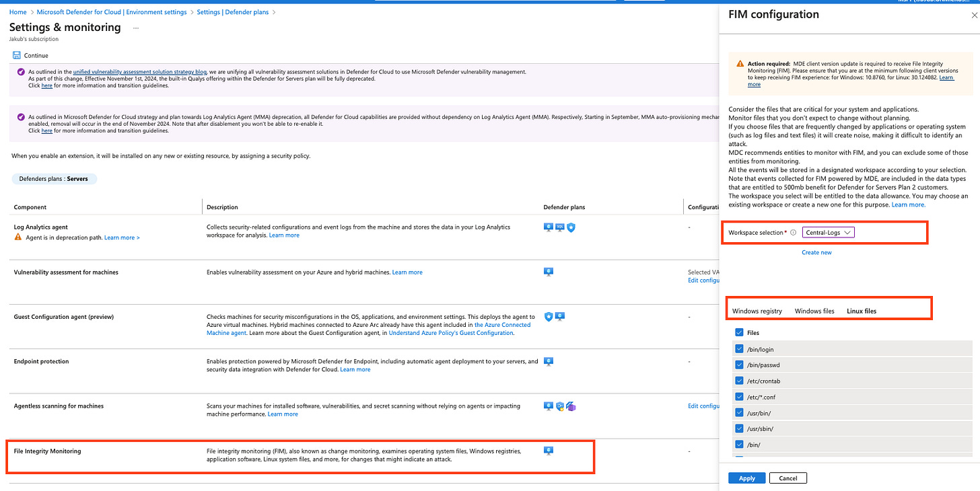
Task: Click 'here' link in the vulnerability assessment banner
Action: click(46, 85)
